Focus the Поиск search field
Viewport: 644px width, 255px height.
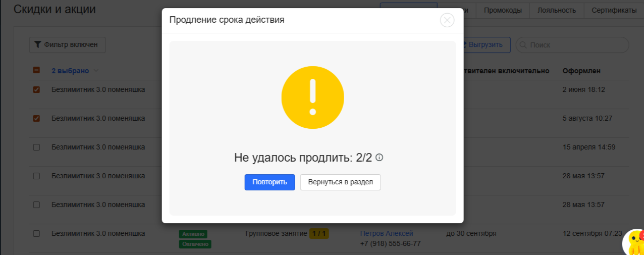pyautogui.click(x=572, y=45)
